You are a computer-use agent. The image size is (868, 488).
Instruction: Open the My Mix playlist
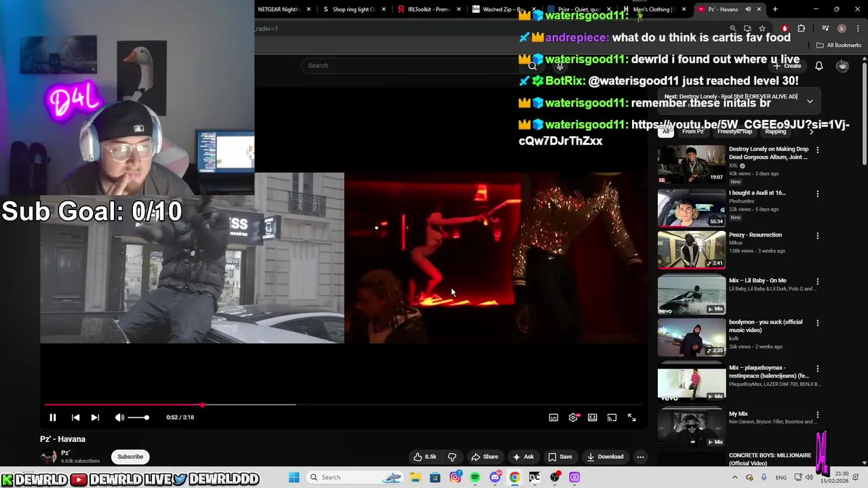click(x=738, y=414)
